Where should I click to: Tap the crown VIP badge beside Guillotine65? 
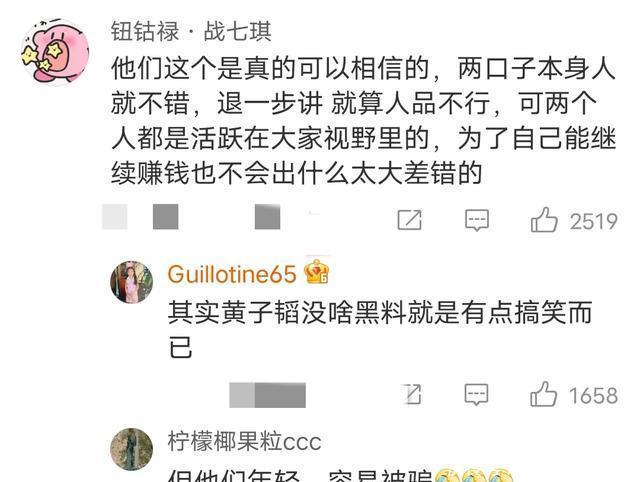[x=317, y=272]
